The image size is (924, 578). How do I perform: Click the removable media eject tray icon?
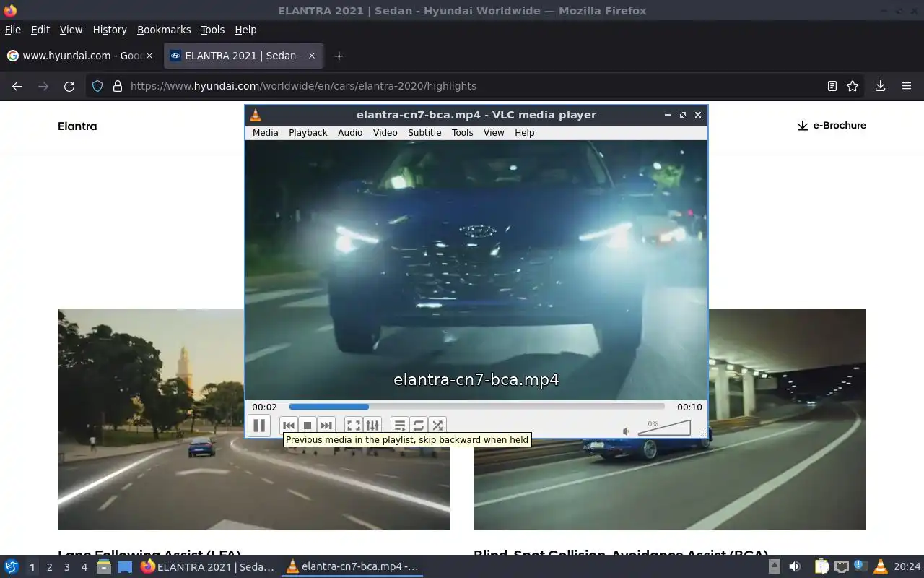775,567
